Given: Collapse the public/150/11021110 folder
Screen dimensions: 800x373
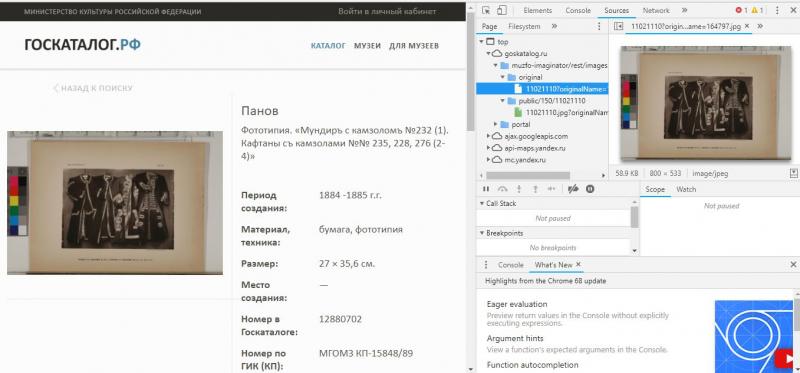Looking at the screenshot, I should (502, 101).
